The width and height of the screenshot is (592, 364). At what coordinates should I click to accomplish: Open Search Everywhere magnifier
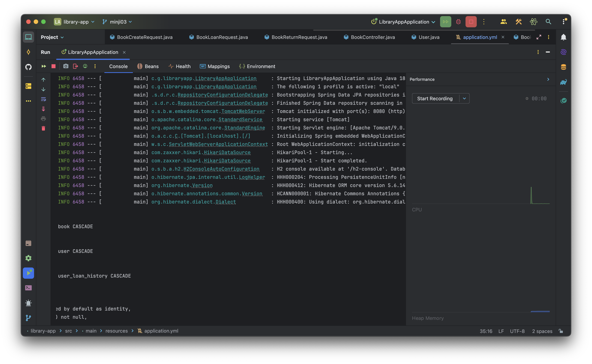(x=548, y=22)
